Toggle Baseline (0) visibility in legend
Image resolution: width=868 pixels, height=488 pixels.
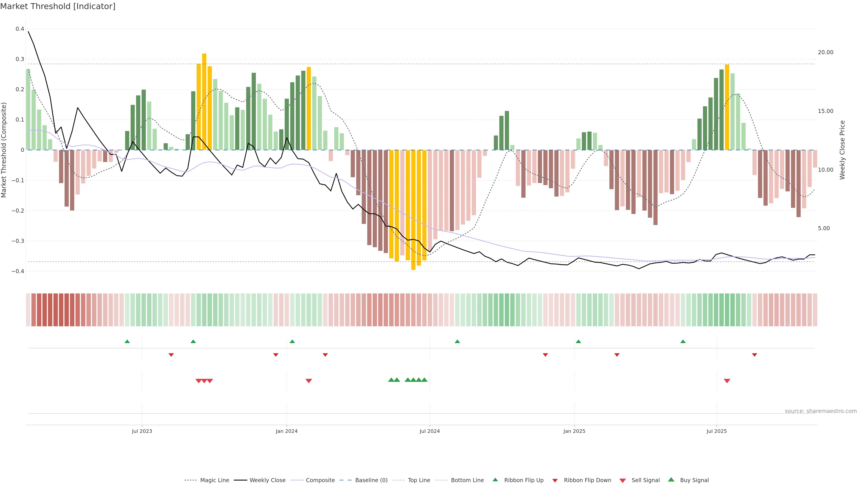(371, 480)
